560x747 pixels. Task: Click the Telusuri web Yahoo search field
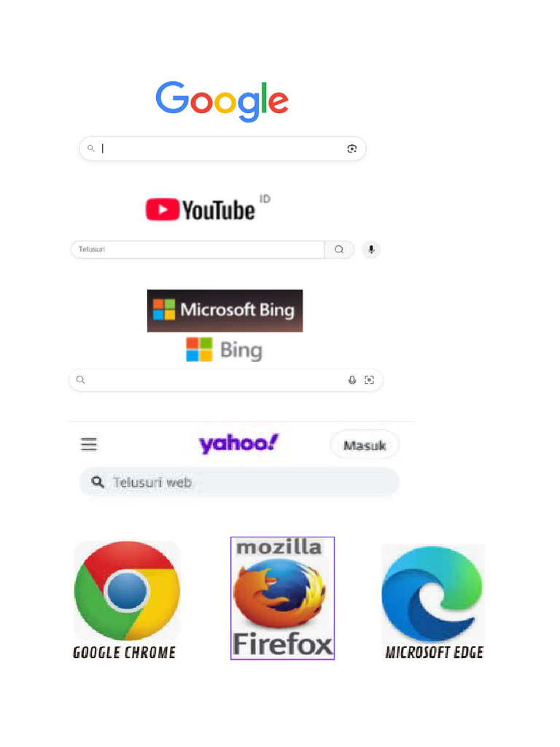(x=239, y=482)
